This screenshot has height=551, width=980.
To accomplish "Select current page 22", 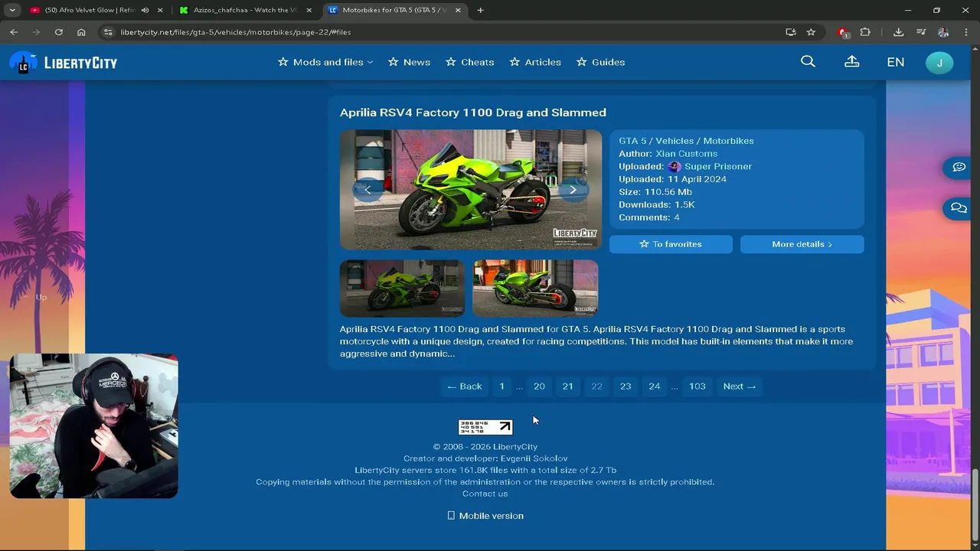I will 596,386.
